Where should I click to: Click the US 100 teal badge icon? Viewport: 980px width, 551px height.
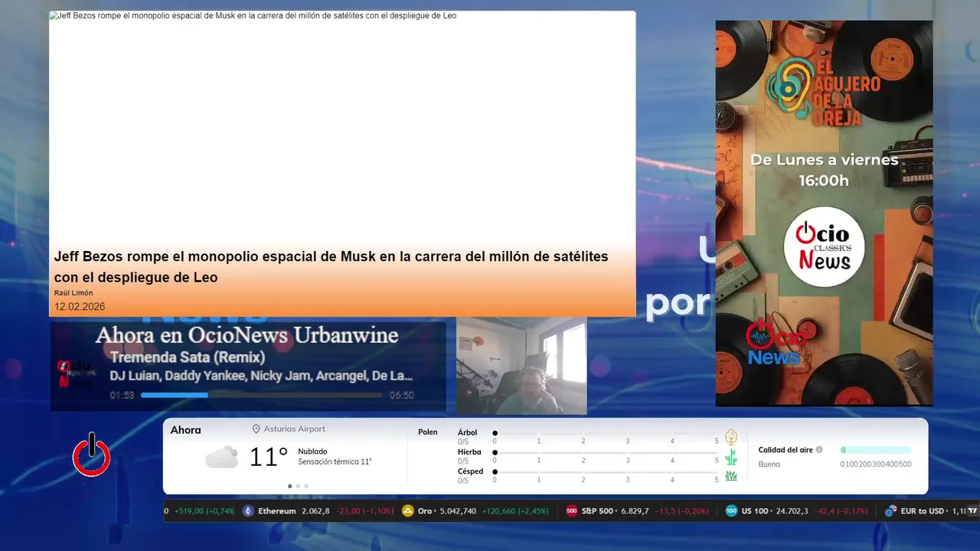(732, 510)
